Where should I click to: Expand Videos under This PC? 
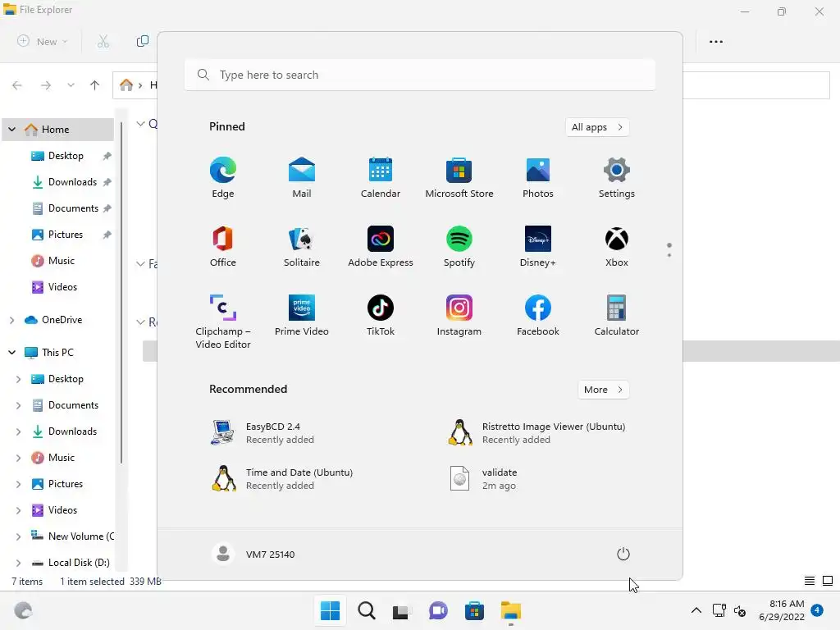point(18,510)
